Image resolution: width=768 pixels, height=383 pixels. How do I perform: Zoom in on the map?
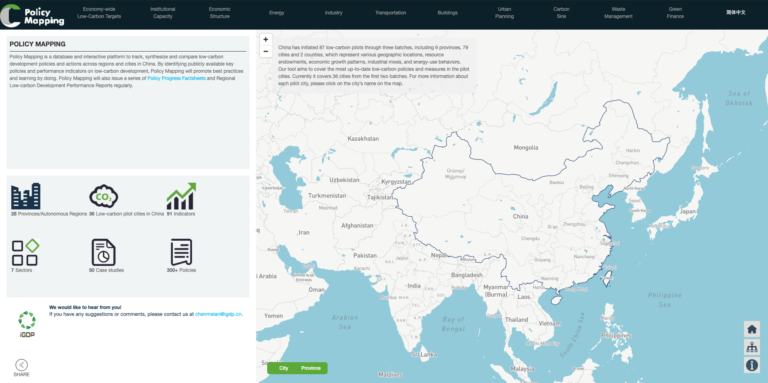(265, 40)
